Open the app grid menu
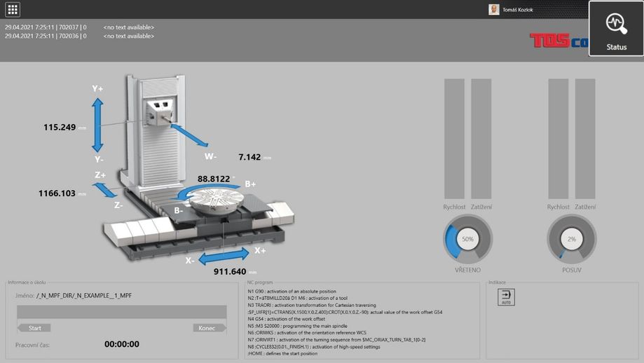The image size is (644, 363). 13,9
